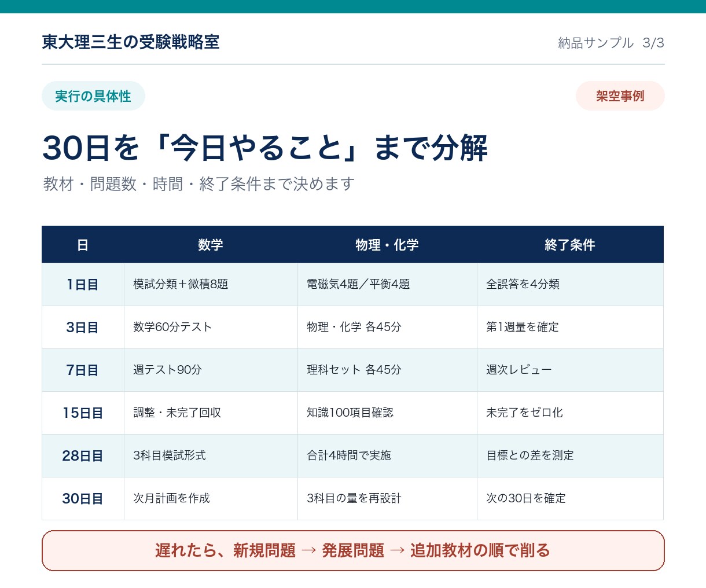Click the cell 数学60分テスト

click(211, 328)
